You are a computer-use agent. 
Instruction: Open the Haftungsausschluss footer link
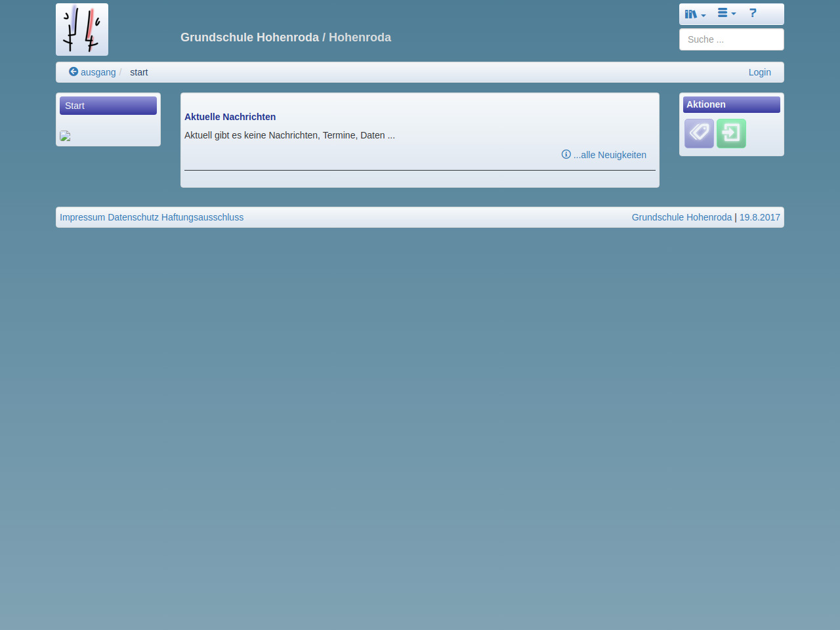coord(202,217)
